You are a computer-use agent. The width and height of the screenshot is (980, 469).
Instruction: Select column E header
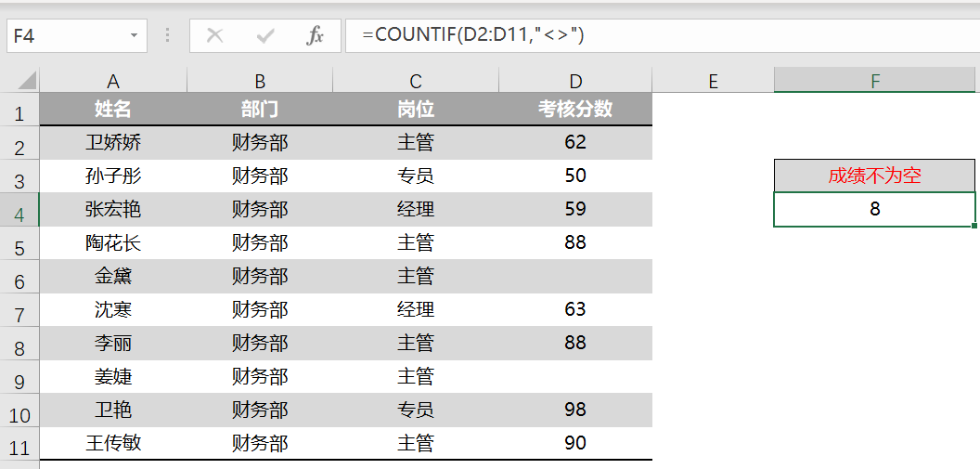713,81
